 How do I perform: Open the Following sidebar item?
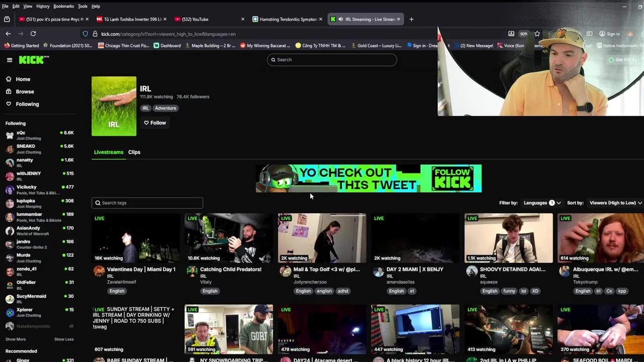[x=27, y=104]
